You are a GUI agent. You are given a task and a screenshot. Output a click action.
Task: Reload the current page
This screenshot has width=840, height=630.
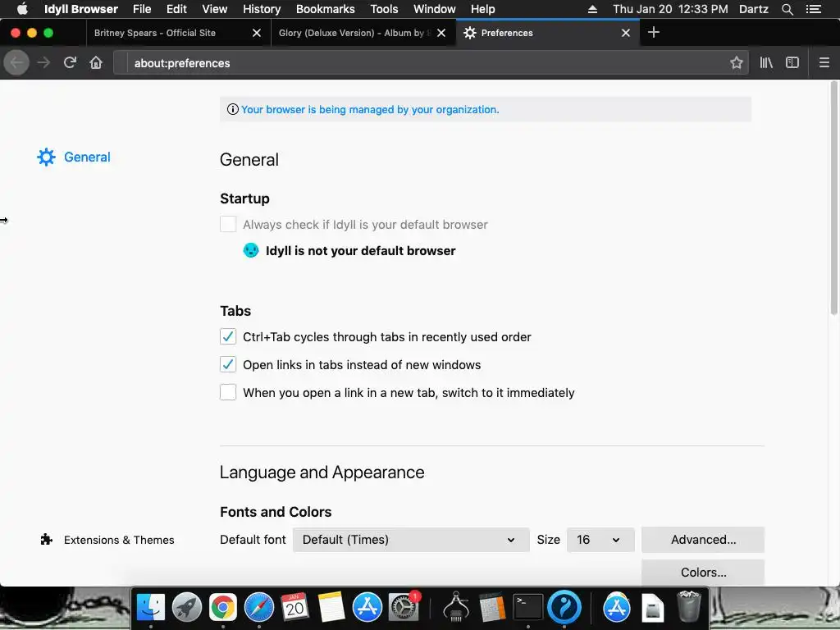tap(70, 62)
